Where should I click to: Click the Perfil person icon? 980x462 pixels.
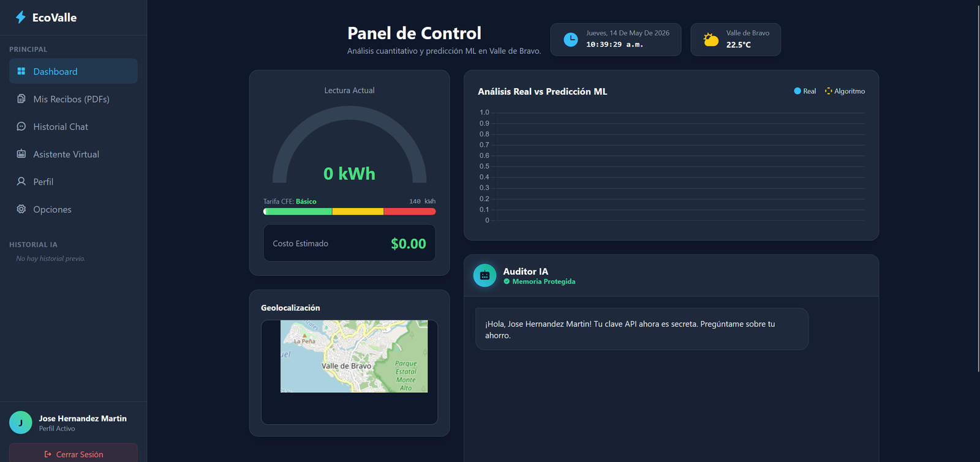(x=21, y=181)
